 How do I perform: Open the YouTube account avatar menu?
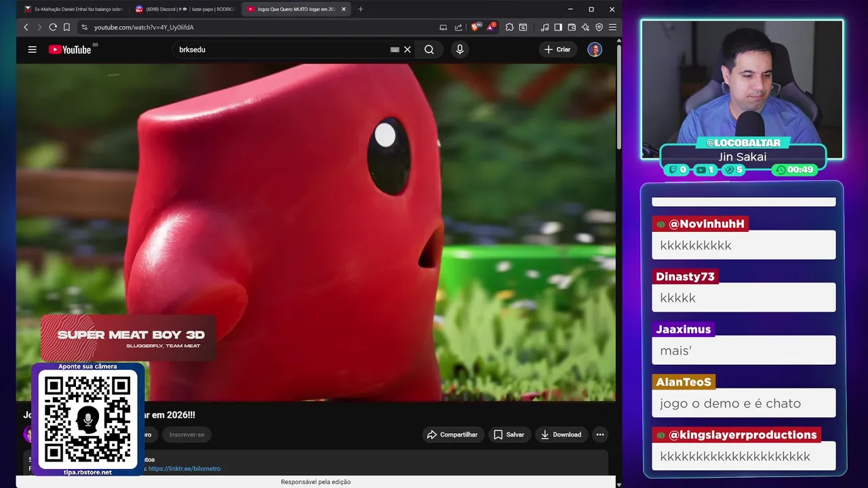click(595, 49)
